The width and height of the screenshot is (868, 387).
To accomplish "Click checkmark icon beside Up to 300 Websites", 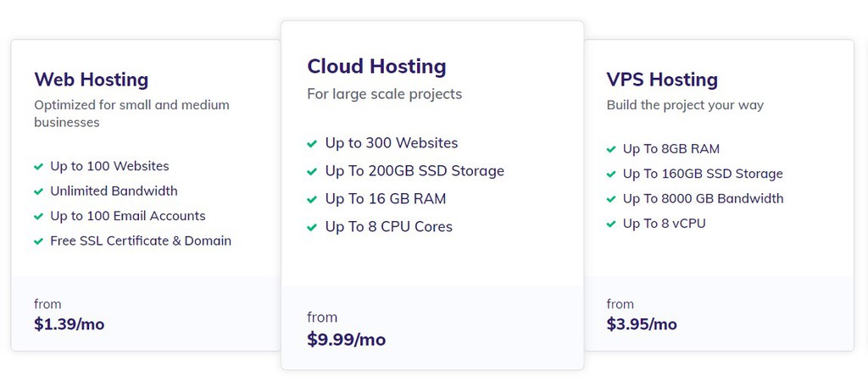I will pyautogui.click(x=312, y=144).
